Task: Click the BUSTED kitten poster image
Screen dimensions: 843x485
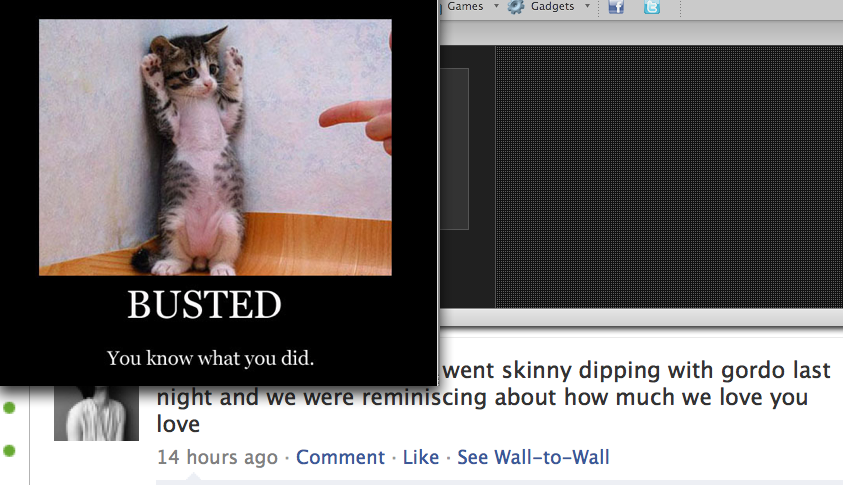Action: pos(215,147)
